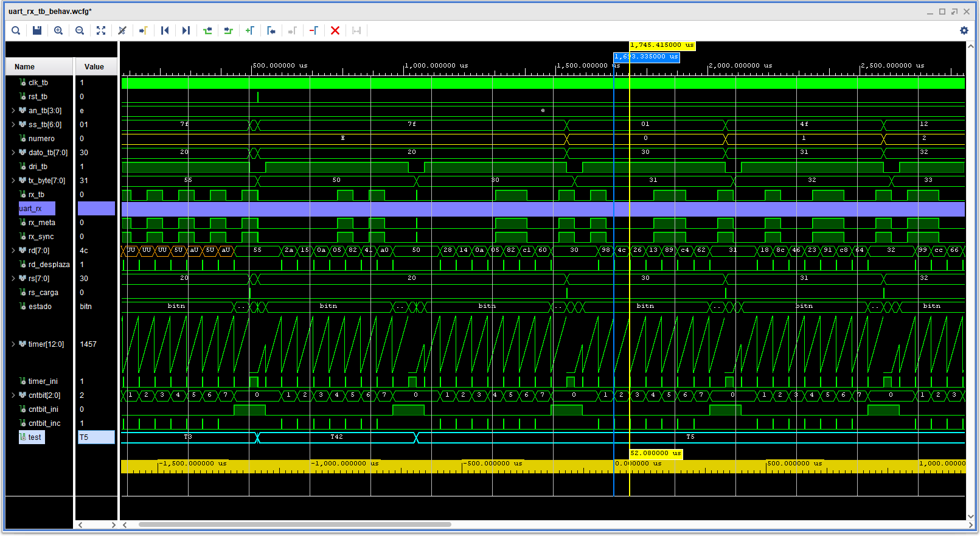Expand the rd[7:0] bus signal
This screenshot has height=536, width=980.
pos(13,251)
